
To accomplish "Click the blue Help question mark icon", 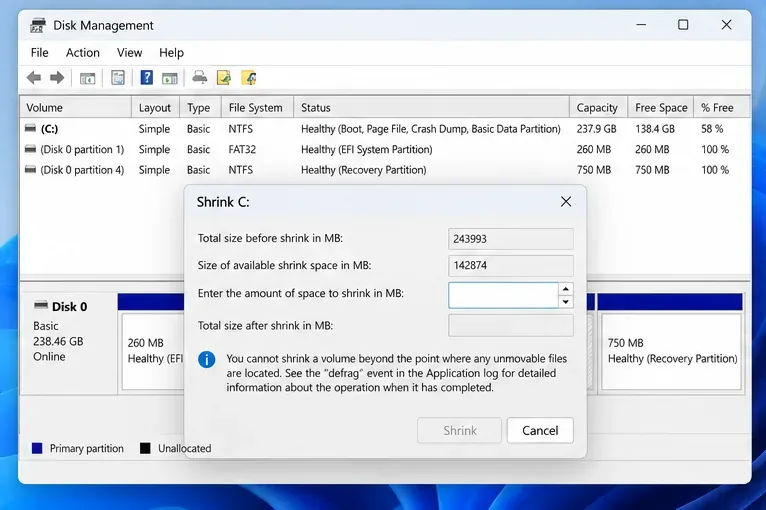I will (x=147, y=77).
